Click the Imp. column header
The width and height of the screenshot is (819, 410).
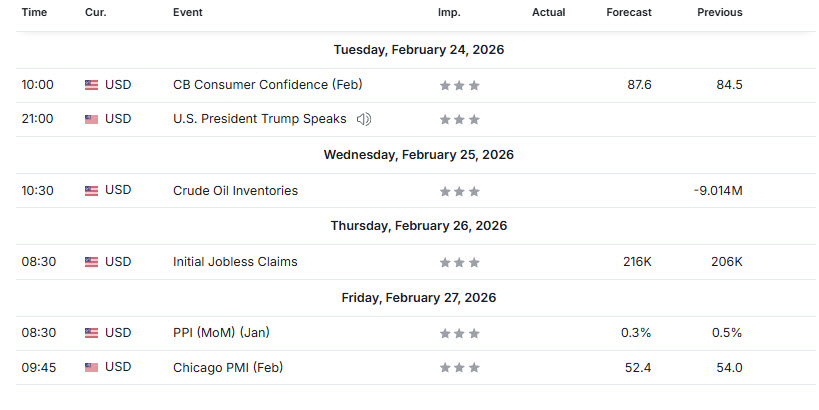point(449,13)
